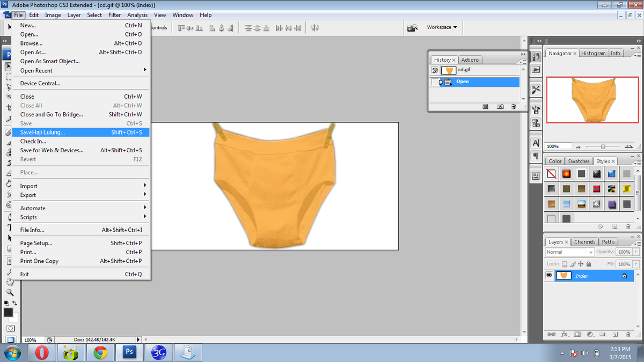Viewport: 644px width, 362px height.
Task: Expand the Export submenu
Action: pyautogui.click(x=82, y=195)
